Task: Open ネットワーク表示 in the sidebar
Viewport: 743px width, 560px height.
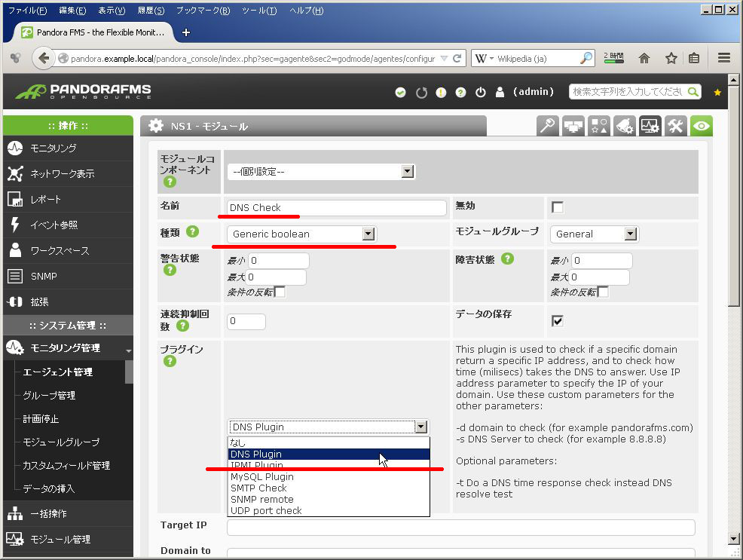Action: (x=69, y=174)
